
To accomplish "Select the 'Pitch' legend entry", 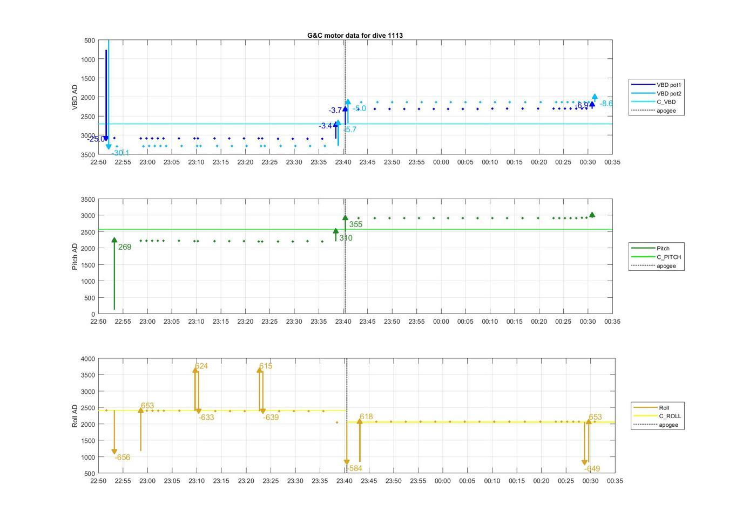I will (x=663, y=248).
